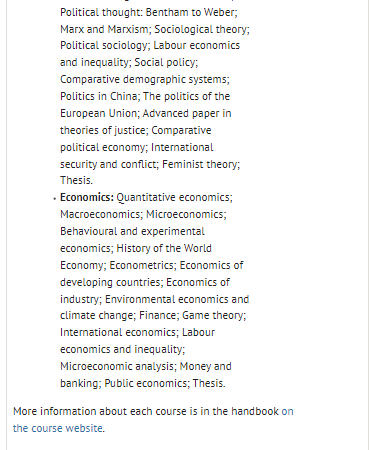The height and width of the screenshot is (450, 369).
Task: Click 'Feminist theory;' text
Action: point(201,164)
